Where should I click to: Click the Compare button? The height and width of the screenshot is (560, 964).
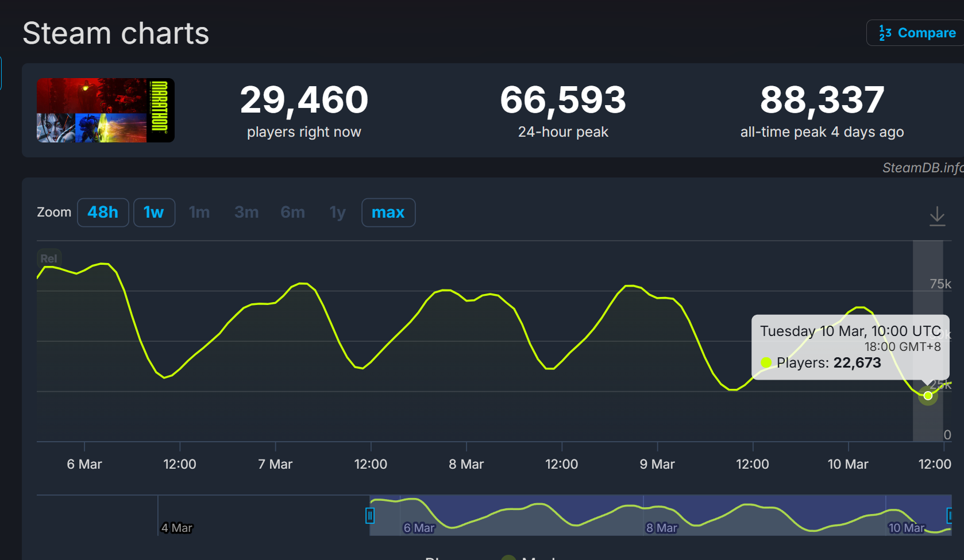coord(916,33)
